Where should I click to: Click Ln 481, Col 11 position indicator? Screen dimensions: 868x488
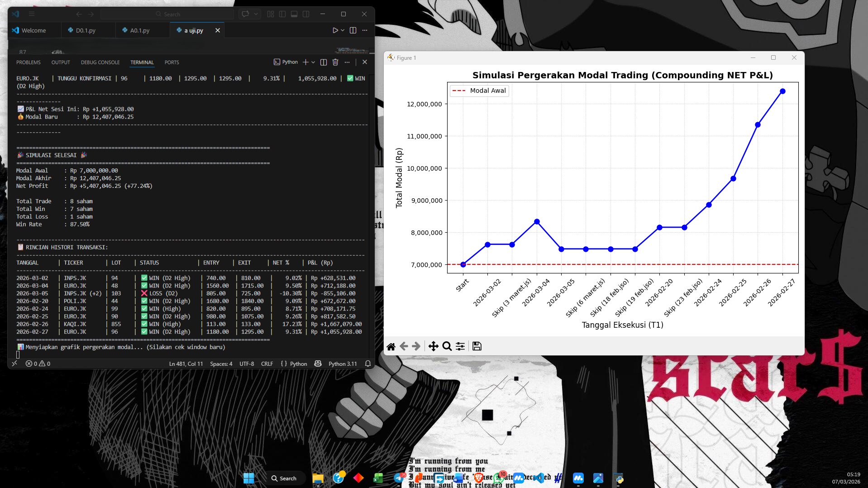tap(186, 364)
